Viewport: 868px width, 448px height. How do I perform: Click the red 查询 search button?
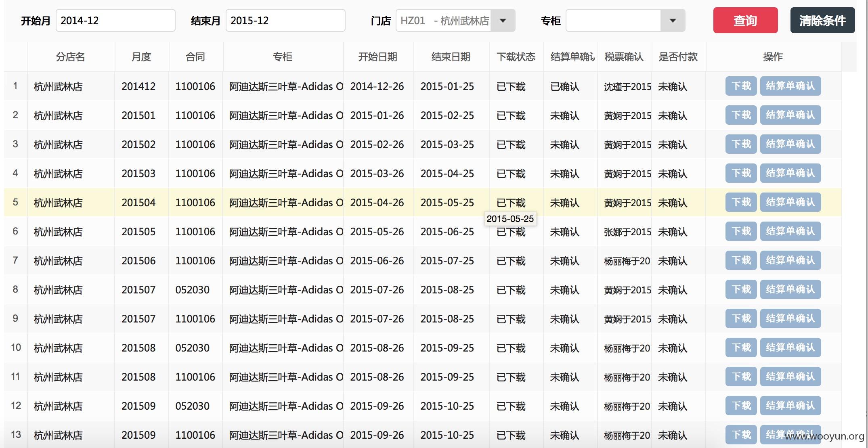[745, 20]
